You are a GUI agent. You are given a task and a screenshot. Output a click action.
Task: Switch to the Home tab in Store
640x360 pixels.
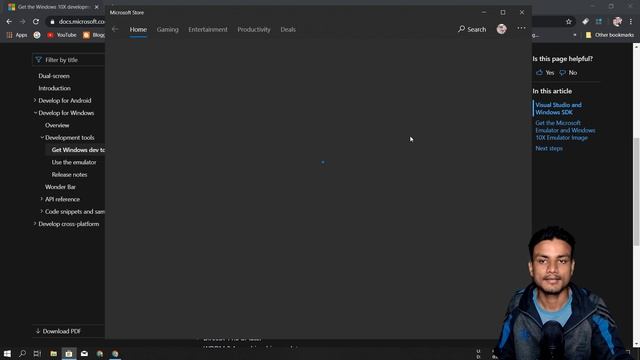pyautogui.click(x=138, y=30)
